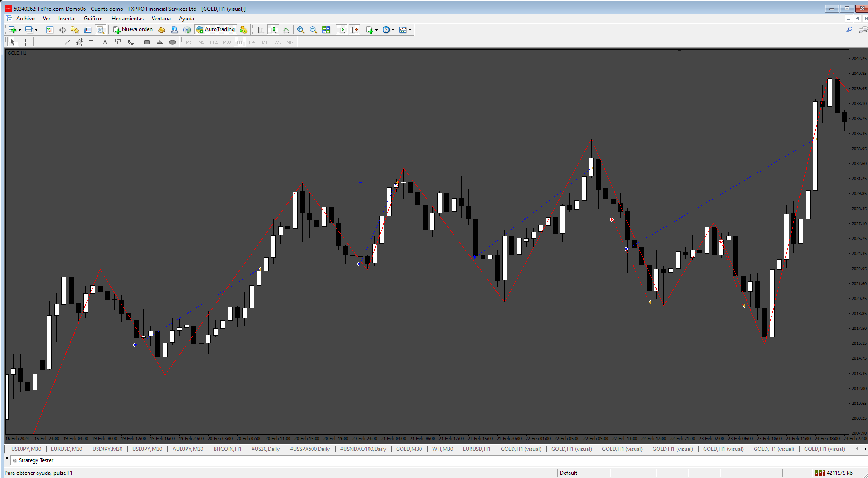Select the Rectangle shape tool
The width and height of the screenshot is (868, 478).
tap(147, 42)
